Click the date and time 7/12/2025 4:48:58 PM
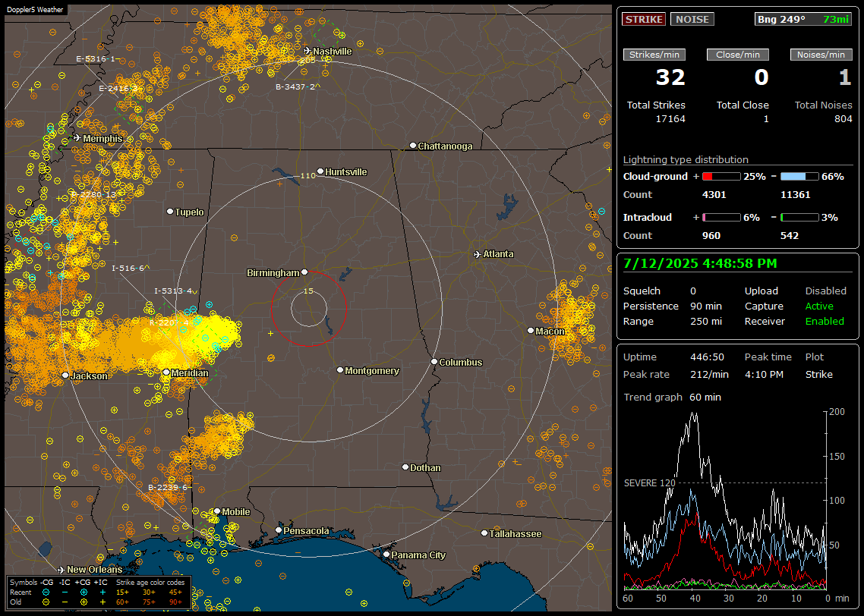 point(700,263)
